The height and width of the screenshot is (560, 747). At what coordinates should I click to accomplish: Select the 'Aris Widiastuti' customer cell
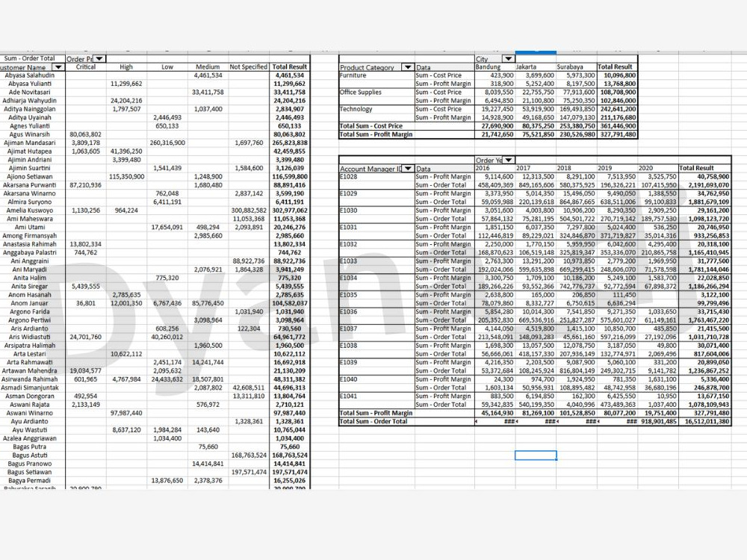pyautogui.click(x=30, y=337)
